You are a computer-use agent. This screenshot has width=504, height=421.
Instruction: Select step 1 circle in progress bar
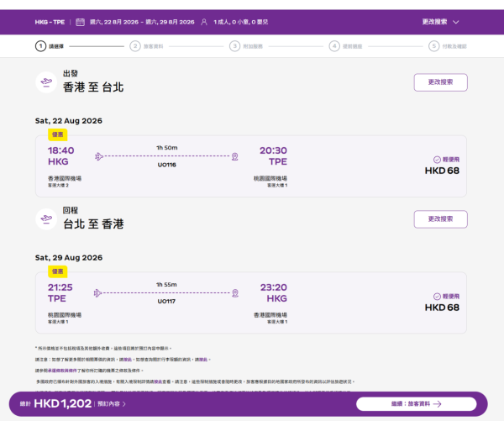pyautogui.click(x=40, y=46)
